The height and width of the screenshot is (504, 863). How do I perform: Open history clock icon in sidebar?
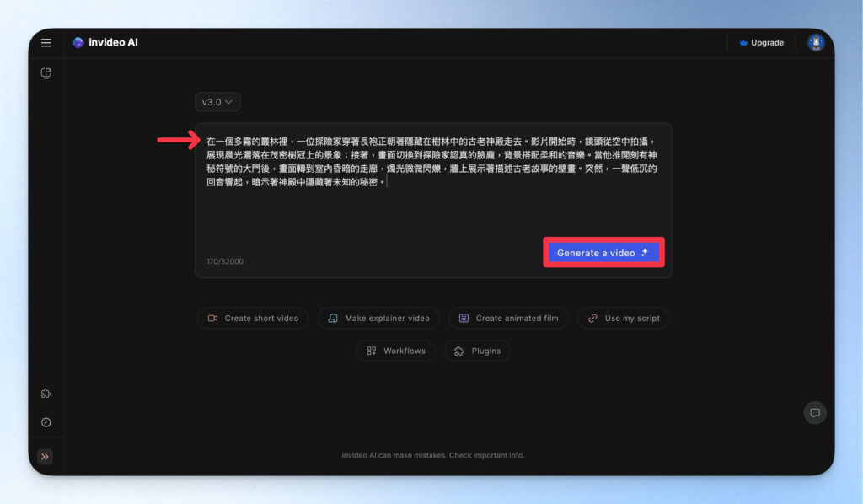click(46, 422)
